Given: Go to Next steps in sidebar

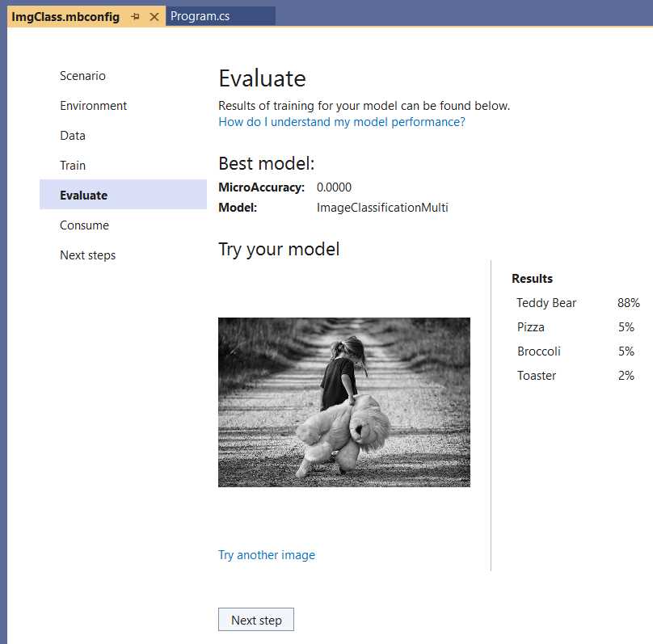Looking at the screenshot, I should point(87,255).
